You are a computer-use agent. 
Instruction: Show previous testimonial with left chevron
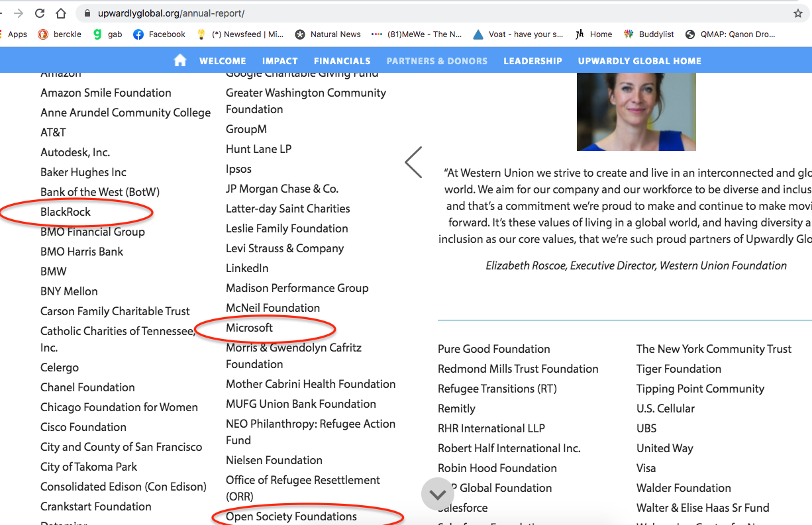tap(413, 162)
